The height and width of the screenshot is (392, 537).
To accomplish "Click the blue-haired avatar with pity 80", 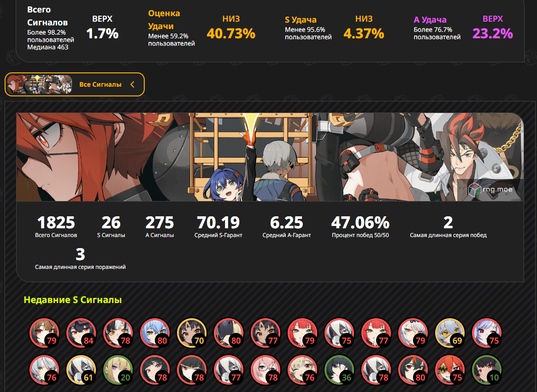I will pos(155,333).
